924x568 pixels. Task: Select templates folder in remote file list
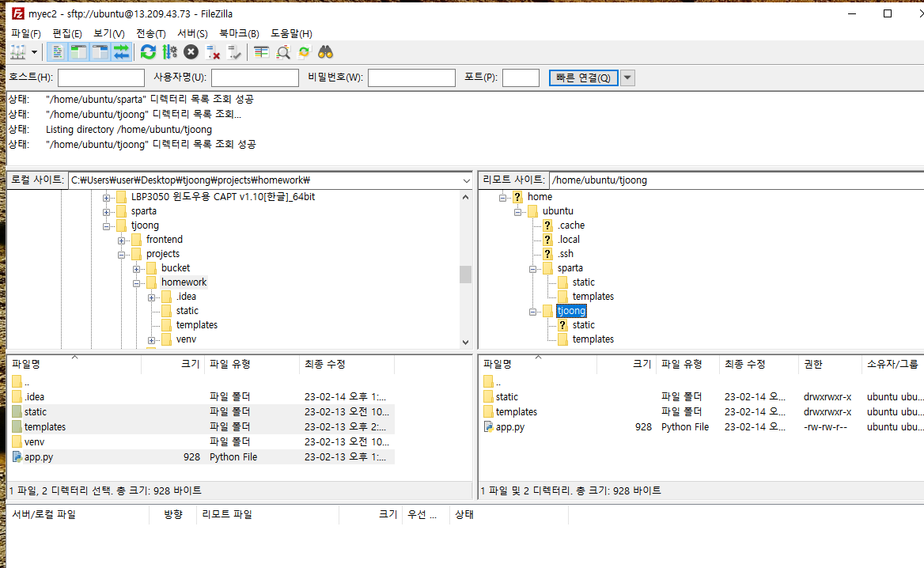(x=517, y=412)
